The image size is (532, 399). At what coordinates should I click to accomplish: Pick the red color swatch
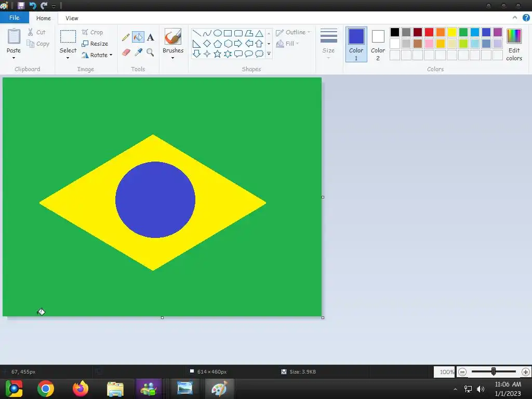[x=429, y=32]
